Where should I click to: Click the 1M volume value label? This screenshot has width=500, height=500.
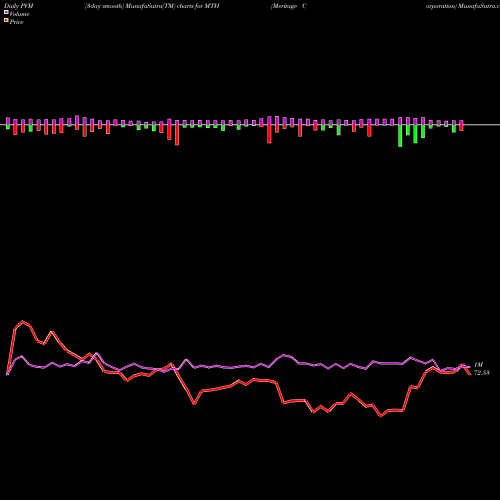[478, 365]
